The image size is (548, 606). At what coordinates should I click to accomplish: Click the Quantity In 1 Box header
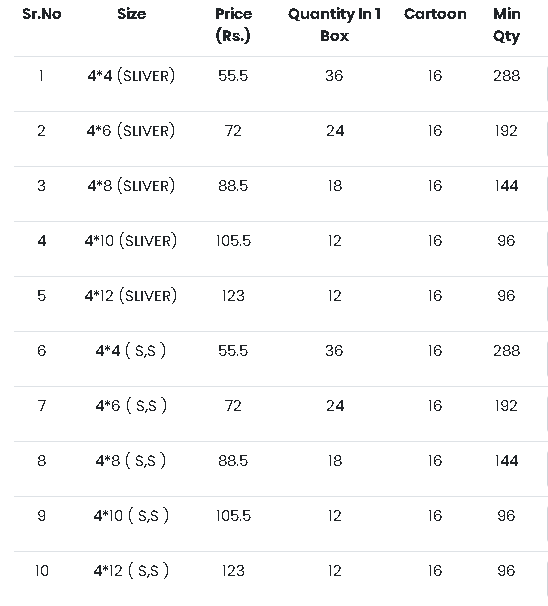click(335, 25)
